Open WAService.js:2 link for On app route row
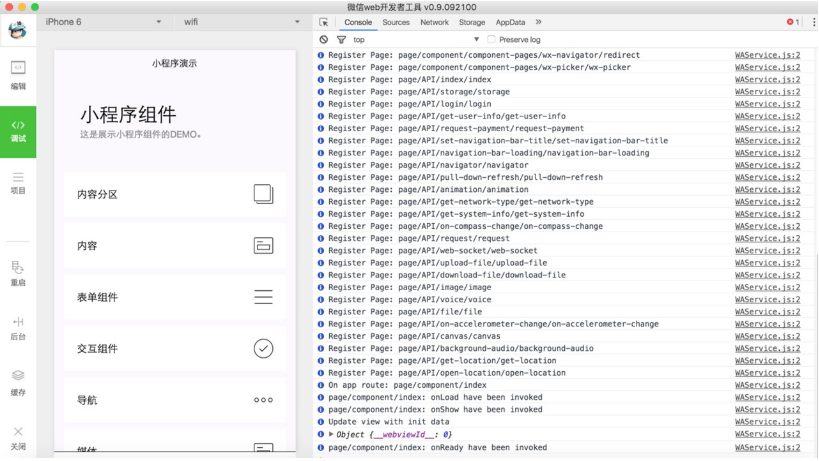819x461 pixels. coord(767,385)
